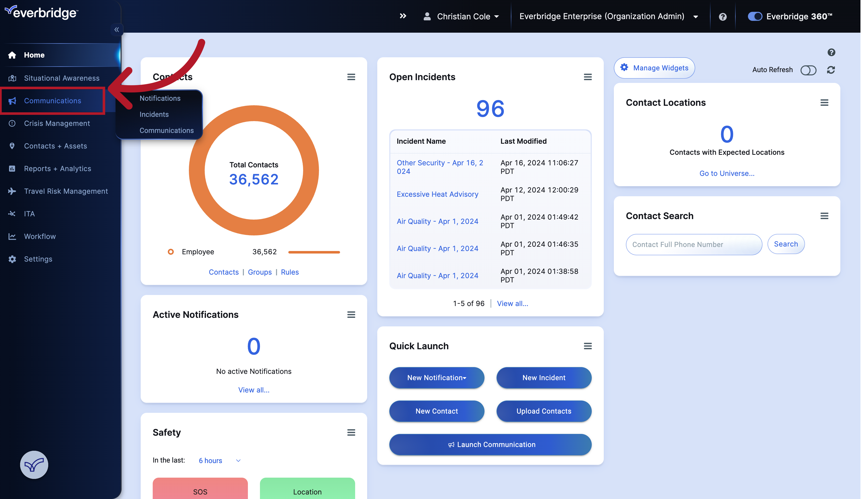Disable the Everbridge 360 toggle

click(755, 16)
